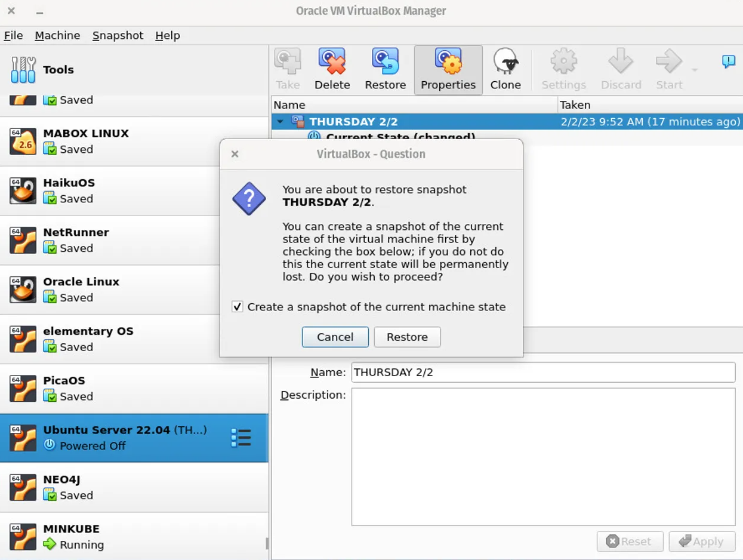Click the Powered Off status of Ubuntu Server
Viewport: 743px width, 560px height.
tap(93, 446)
